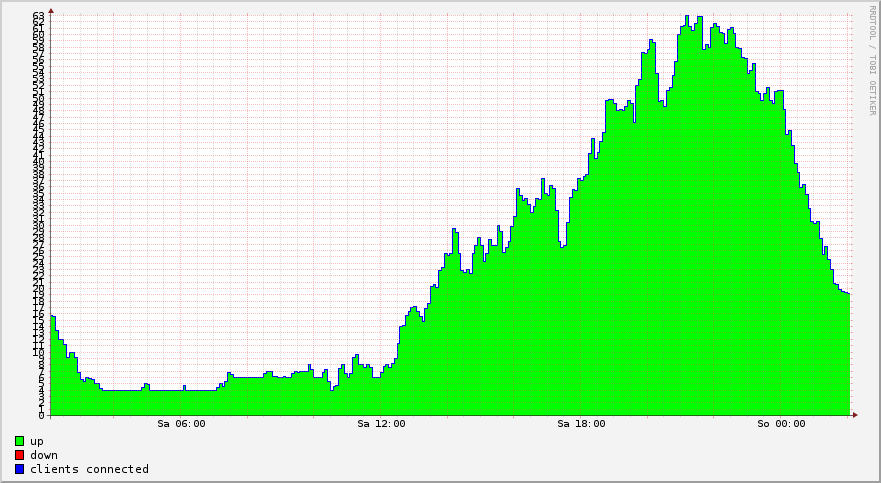
Task: Click the initial spike at the graph's left edge
Action: click(x=53, y=318)
